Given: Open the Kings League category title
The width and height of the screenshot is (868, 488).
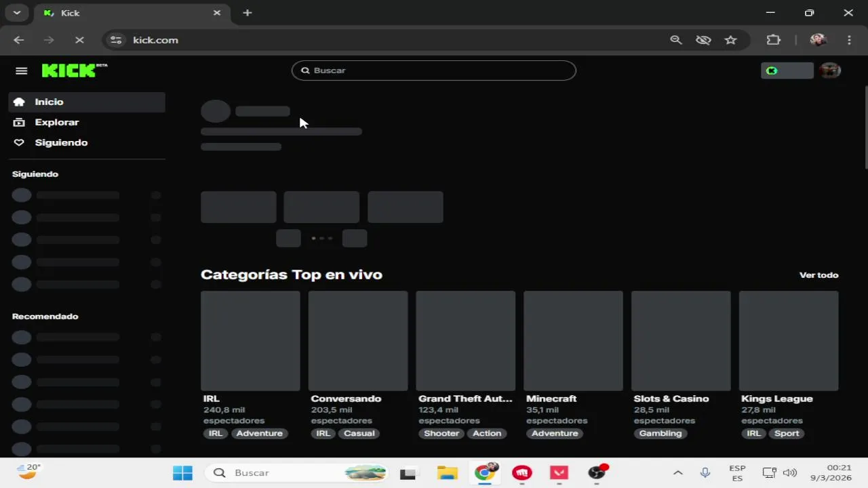Looking at the screenshot, I should [776, 399].
